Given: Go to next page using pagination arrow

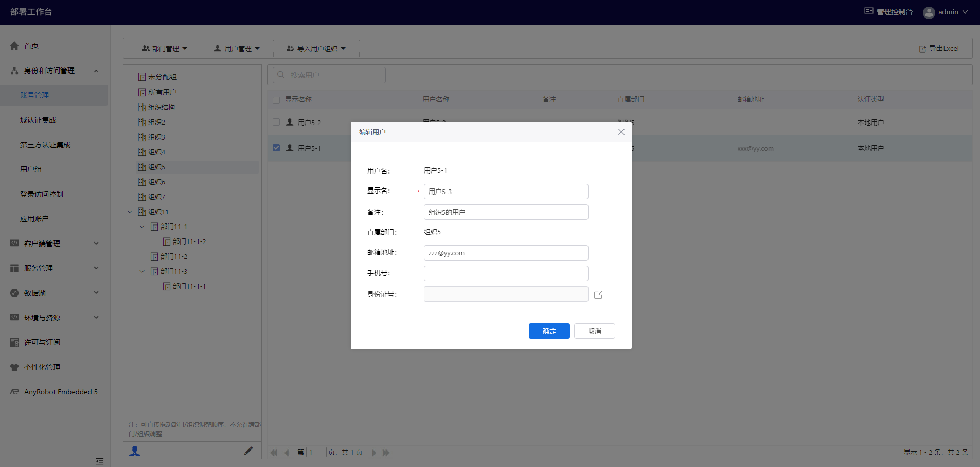Looking at the screenshot, I should (374, 453).
